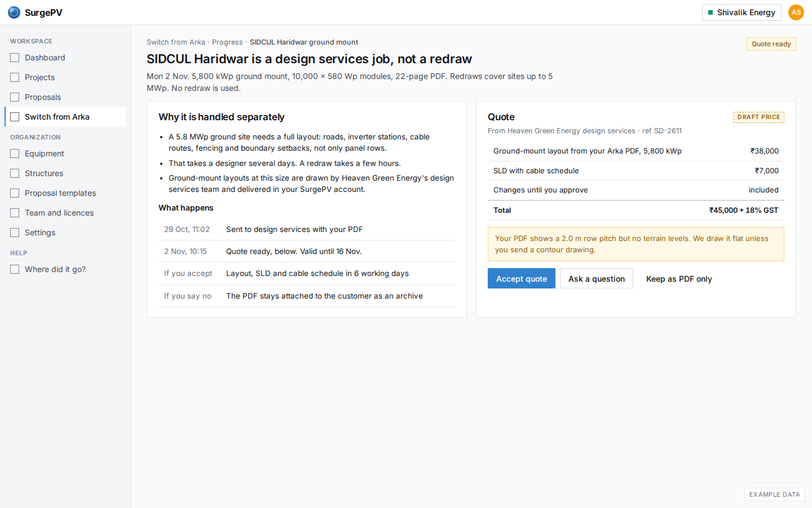The image size is (812, 508).
Task: Click the square icon beside Structures
Action: coord(15,173)
